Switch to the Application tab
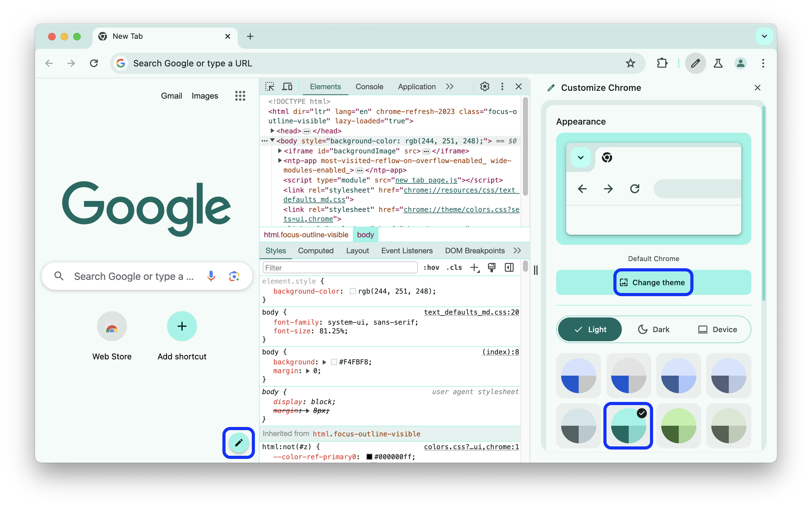This screenshot has width=812, height=509. (x=417, y=87)
